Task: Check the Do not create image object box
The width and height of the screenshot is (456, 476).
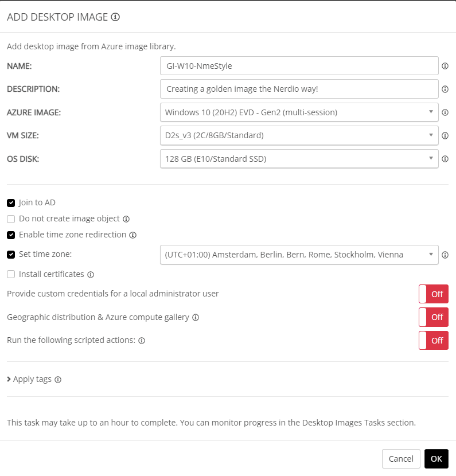Action: [x=11, y=219]
